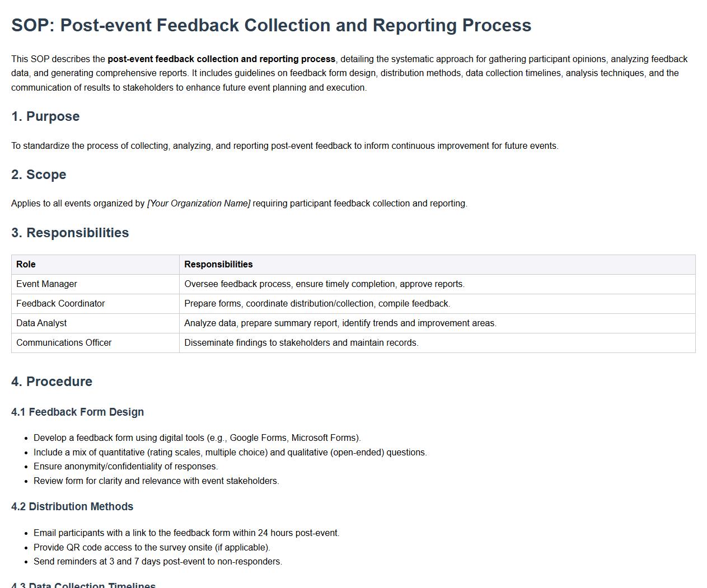707x588 pixels.
Task: Click the bullet about QR code access onsite
Action: pos(152,548)
